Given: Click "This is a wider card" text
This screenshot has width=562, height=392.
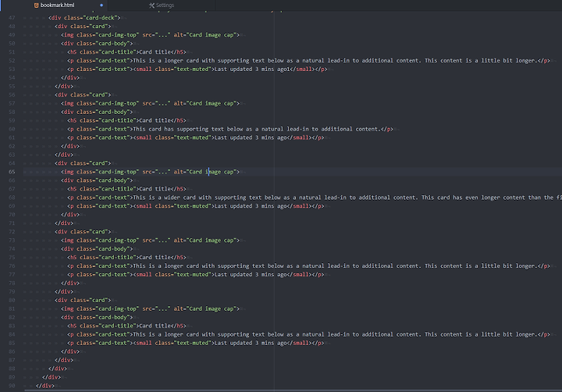Looking at the screenshot, I should point(164,198).
